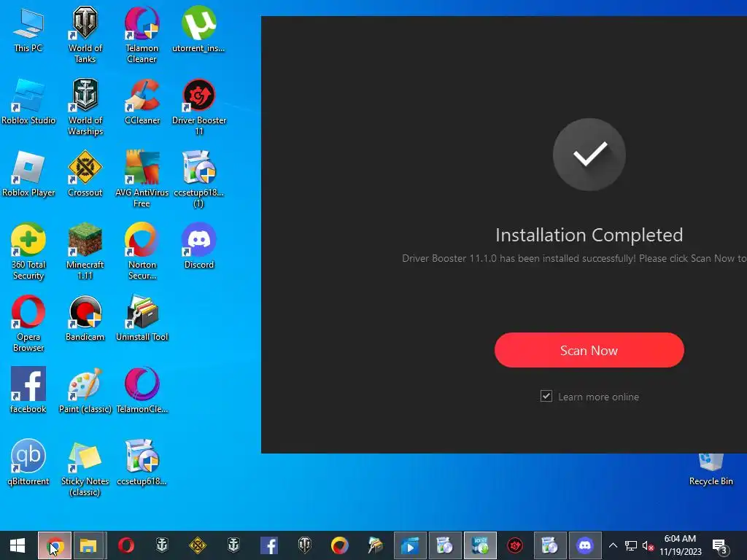Open File Explorer from the taskbar
The image size is (747, 560).
(x=88, y=545)
